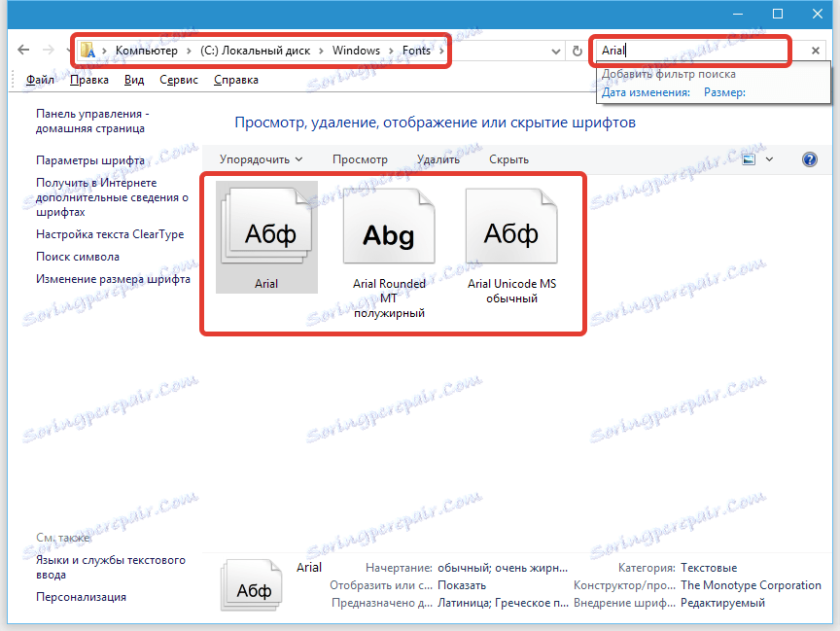The image size is (840, 631).
Task: Expand chevron after Компьютер in path
Action: coord(190,51)
